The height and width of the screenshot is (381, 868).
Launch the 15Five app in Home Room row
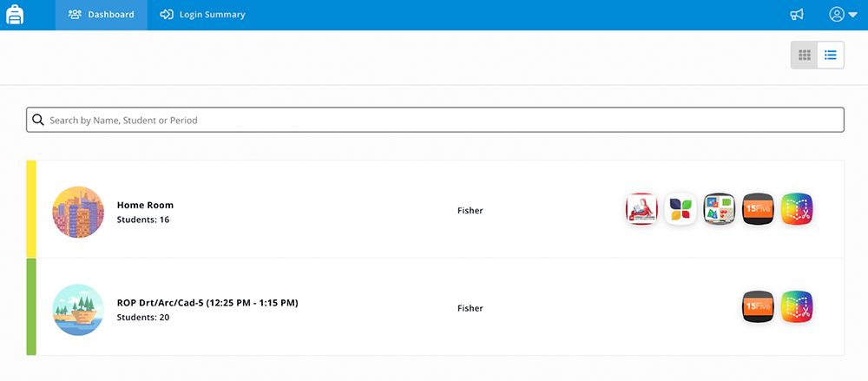(x=759, y=209)
